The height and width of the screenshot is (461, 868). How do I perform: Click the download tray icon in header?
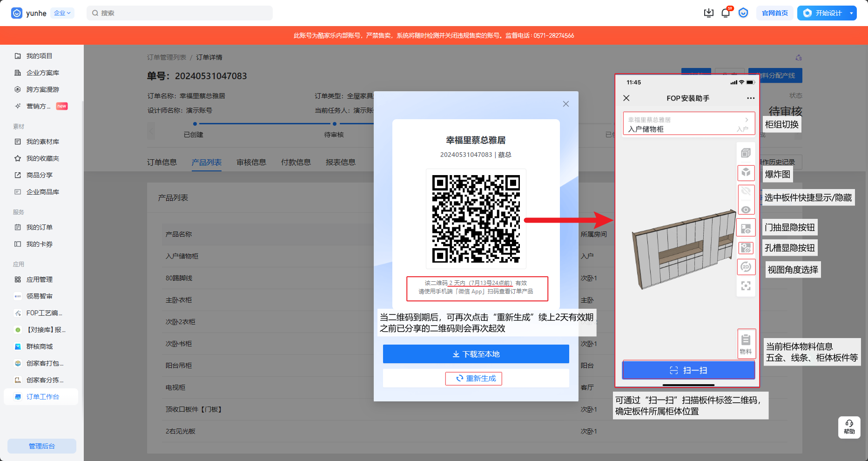coord(708,13)
